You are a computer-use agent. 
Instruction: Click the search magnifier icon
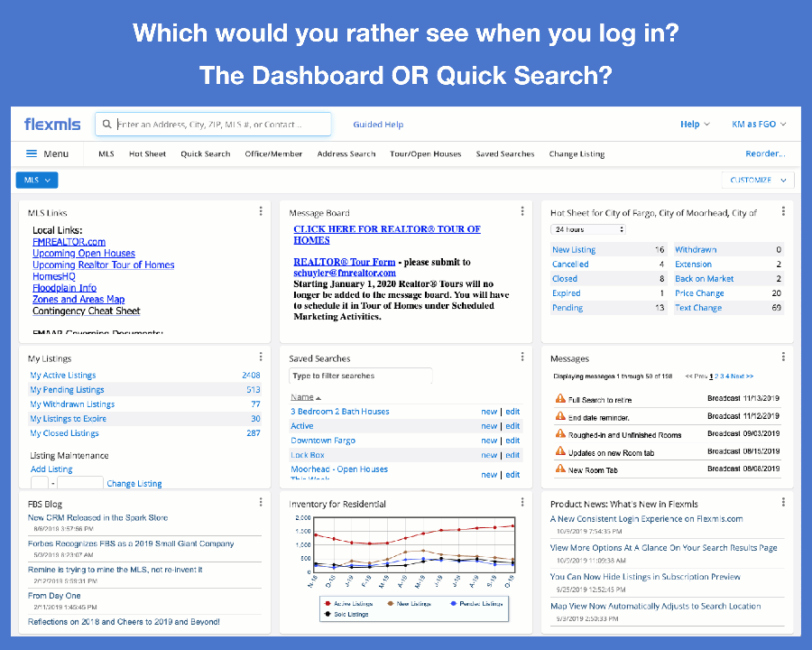[x=106, y=124]
